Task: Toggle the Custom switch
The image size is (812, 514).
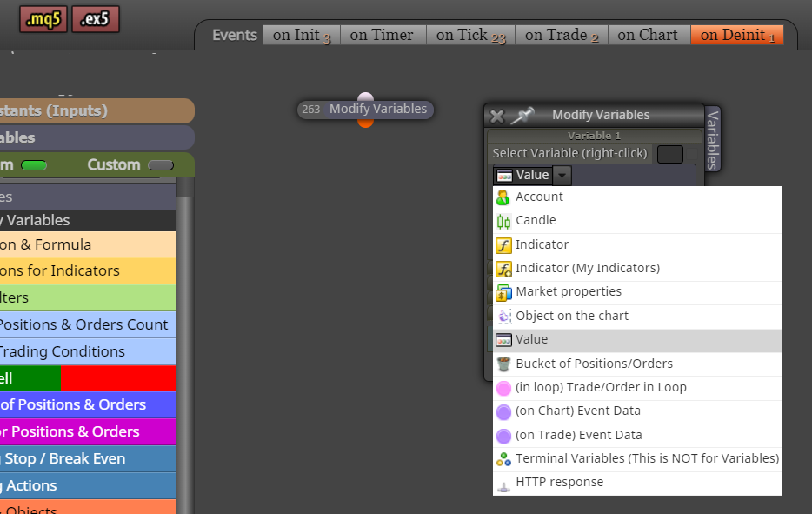Action: click(161, 165)
